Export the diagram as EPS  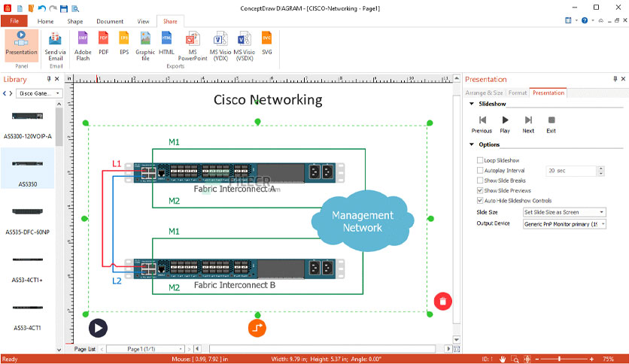tap(124, 44)
